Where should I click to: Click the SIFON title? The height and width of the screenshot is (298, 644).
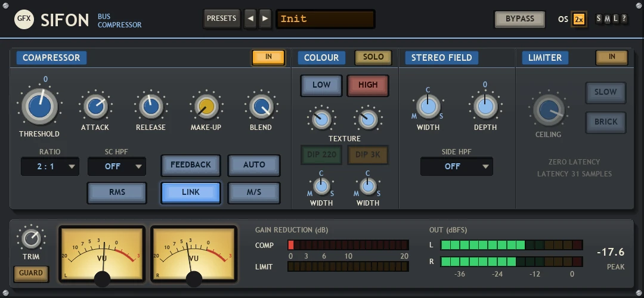tap(65, 20)
